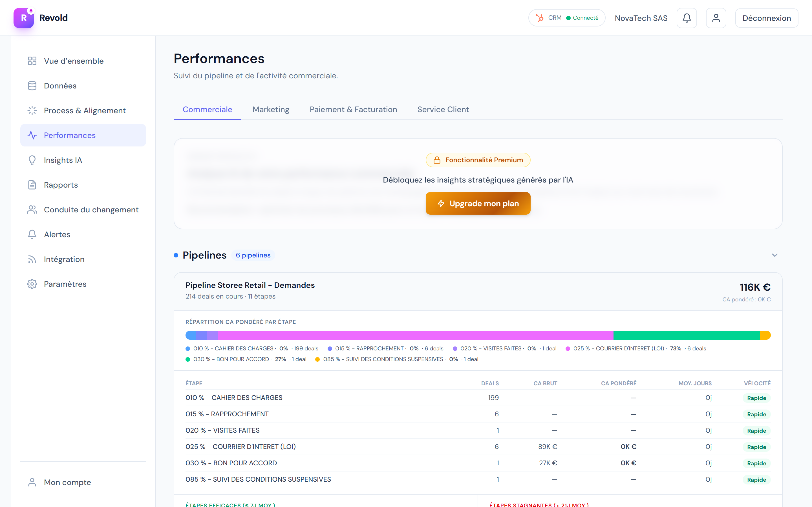Click the Intégration feed icon
The height and width of the screenshot is (507, 812).
(32, 259)
